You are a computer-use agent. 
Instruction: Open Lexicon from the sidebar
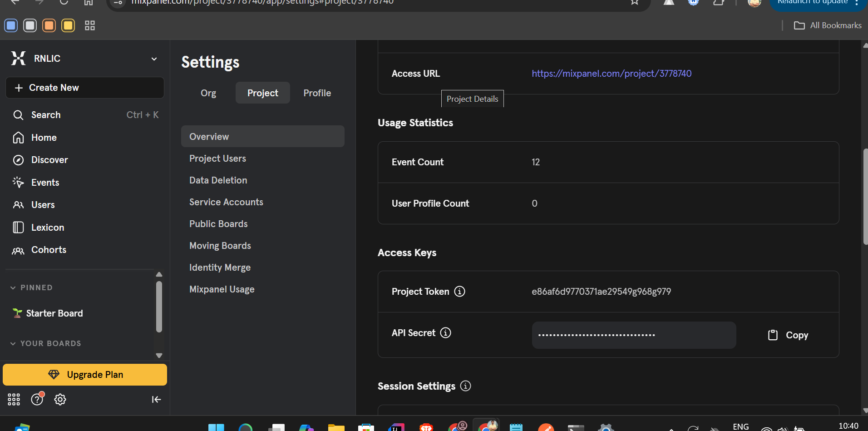coord(47,228)
